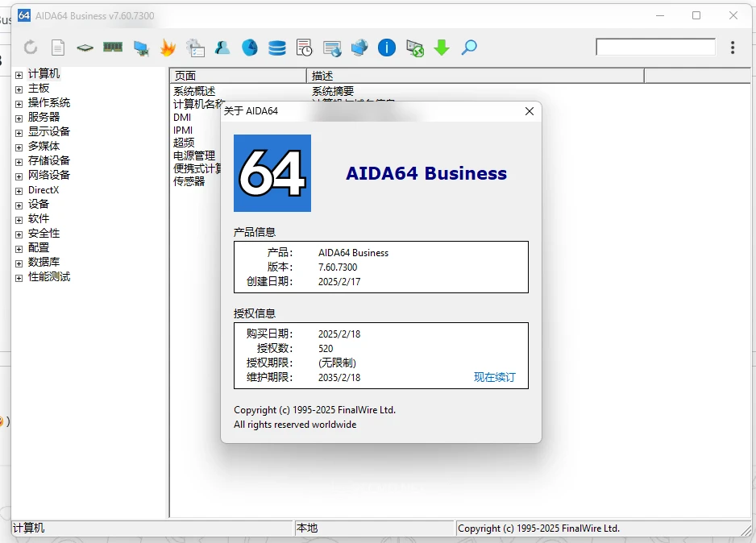Expand the 服务器 tree node
This screenshot has width=756, height=543.
coord(19,118)
